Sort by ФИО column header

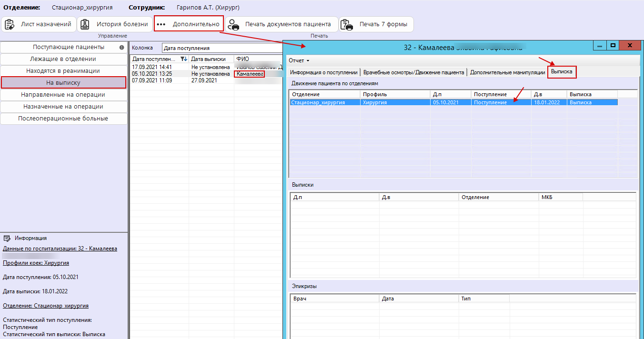[258, 59]
